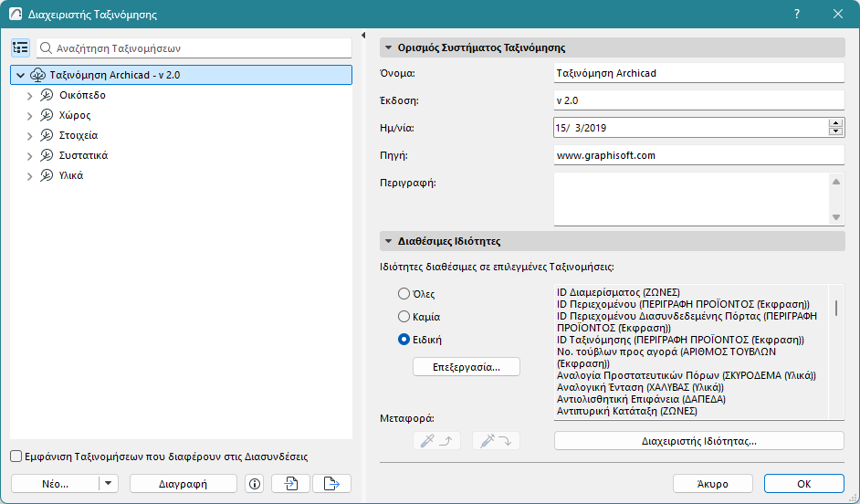This screenshot has height=504, width=860.
Task: Expand the Υλικά tree node
Action: pyautogui.click(x=30, y=176)
